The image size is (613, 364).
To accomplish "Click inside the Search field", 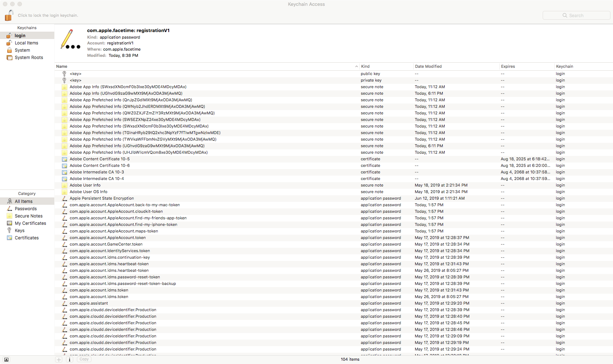I will click(576, 15).
